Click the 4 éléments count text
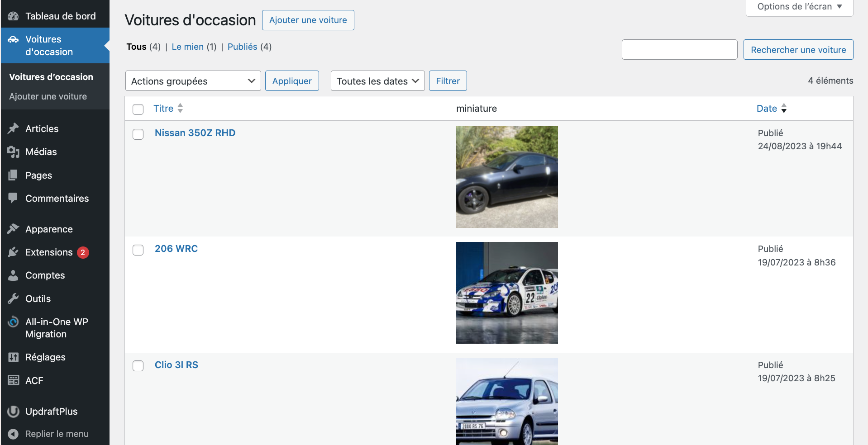The image size is (868, 445). [x=831, y=80]
